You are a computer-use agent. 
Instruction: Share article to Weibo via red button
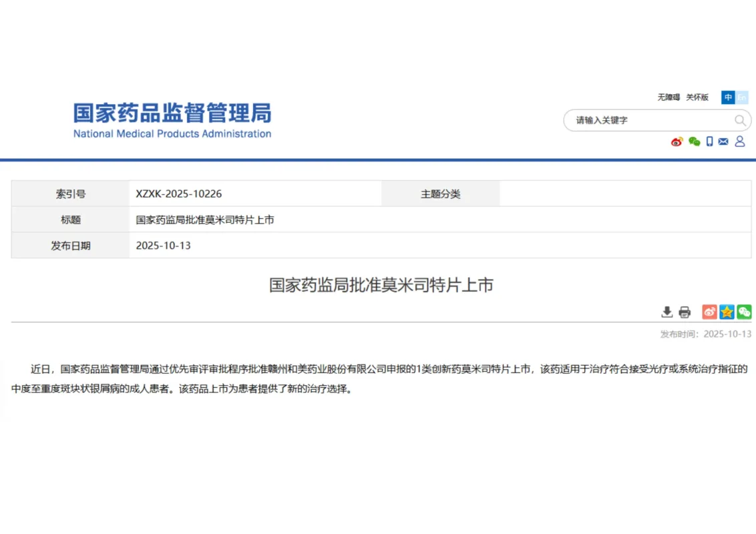(709, 312)
